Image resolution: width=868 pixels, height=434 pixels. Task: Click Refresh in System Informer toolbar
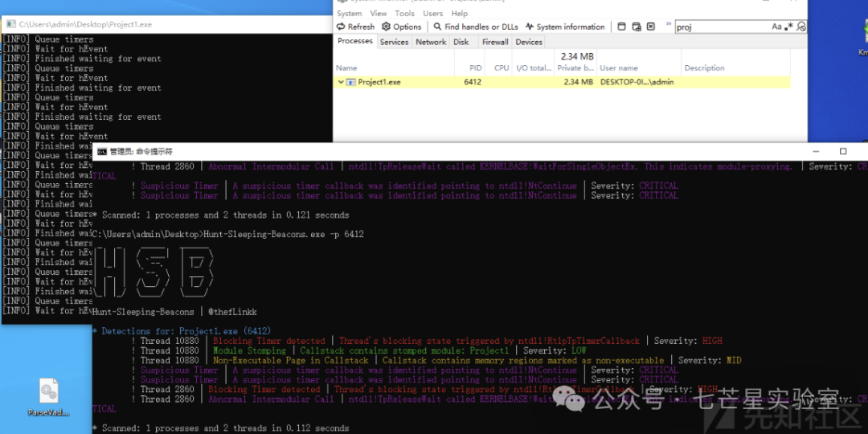[355, 27]
